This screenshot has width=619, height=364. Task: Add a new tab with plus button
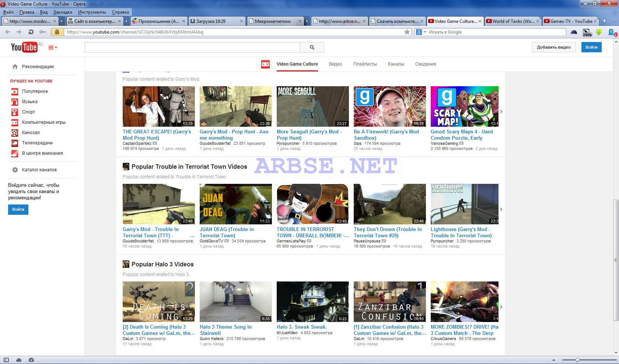[605, 21]
